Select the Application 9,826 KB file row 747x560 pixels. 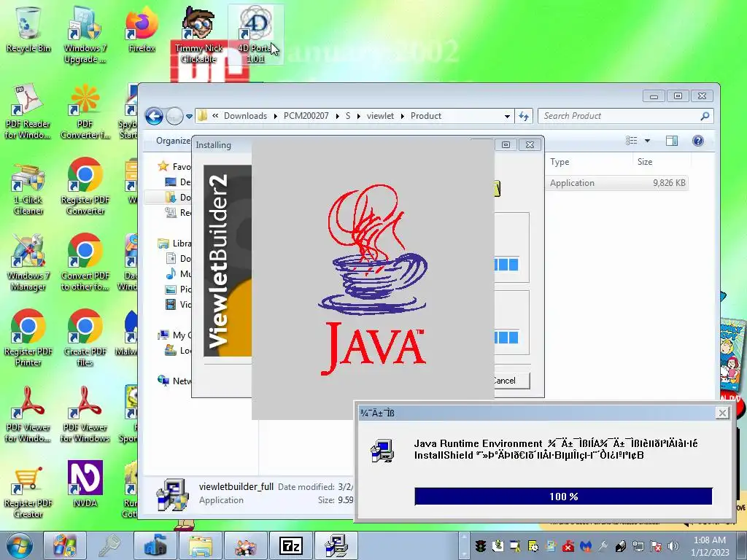[x=617, y=183]
